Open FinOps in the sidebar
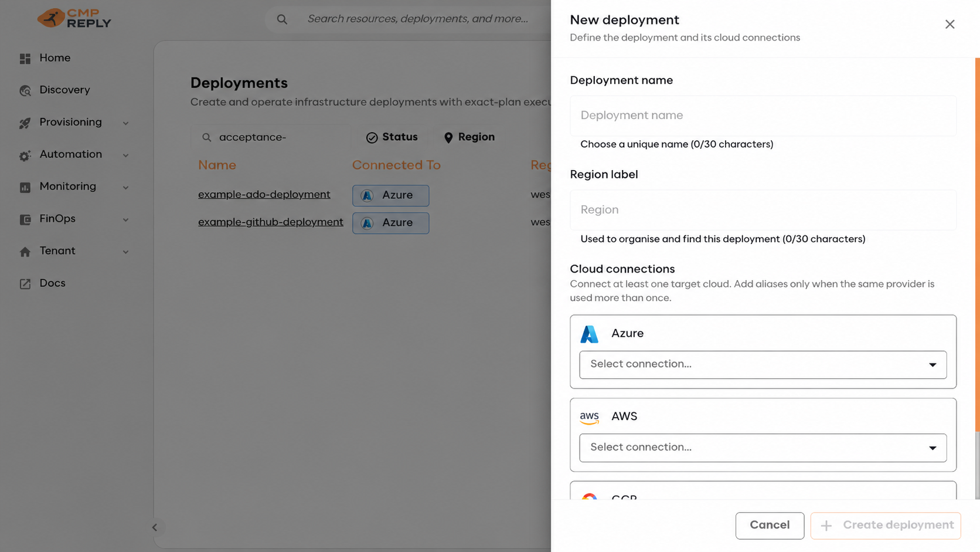Screen dimensions: 980x552 click(57, 219)
